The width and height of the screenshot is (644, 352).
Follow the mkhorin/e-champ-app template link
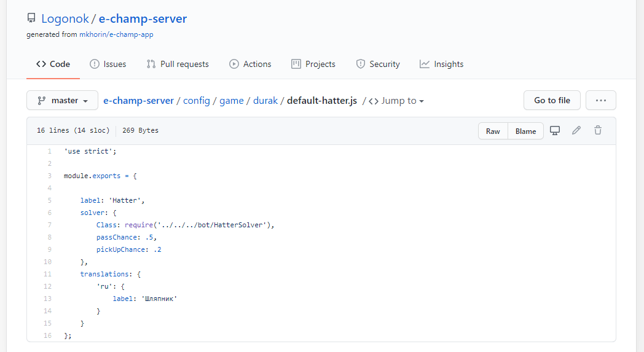(x=116, y=34)
